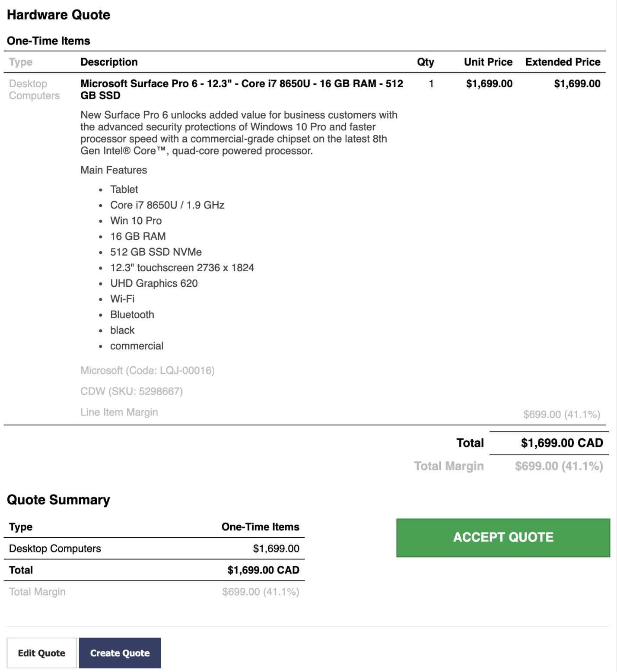Click the Qty column header

(425, 62)
